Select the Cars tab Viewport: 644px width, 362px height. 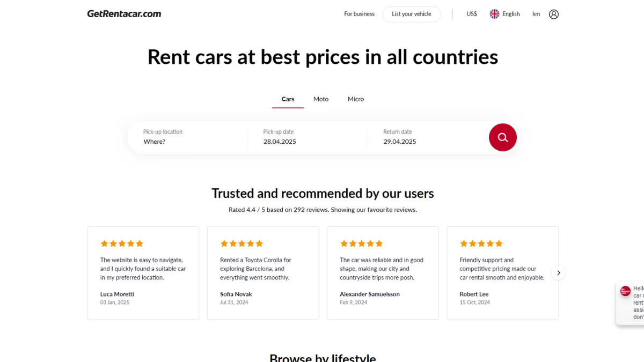tap(288, 99)
